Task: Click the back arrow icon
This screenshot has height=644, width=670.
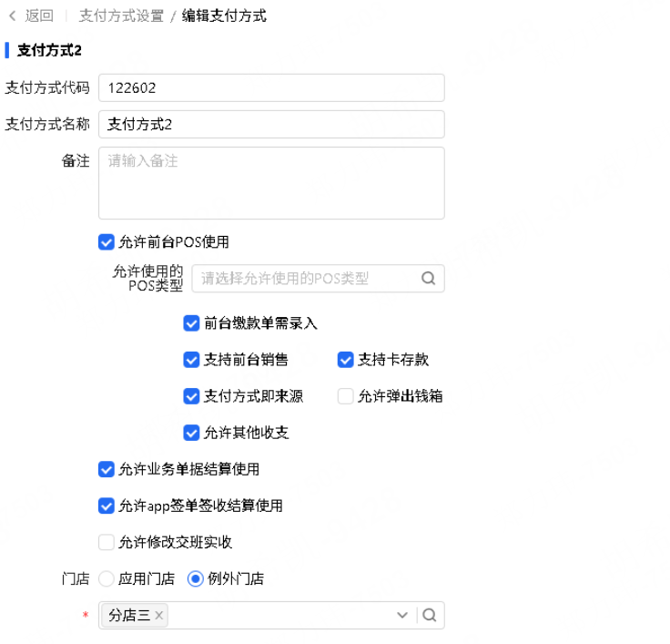Action: [12, 16]
